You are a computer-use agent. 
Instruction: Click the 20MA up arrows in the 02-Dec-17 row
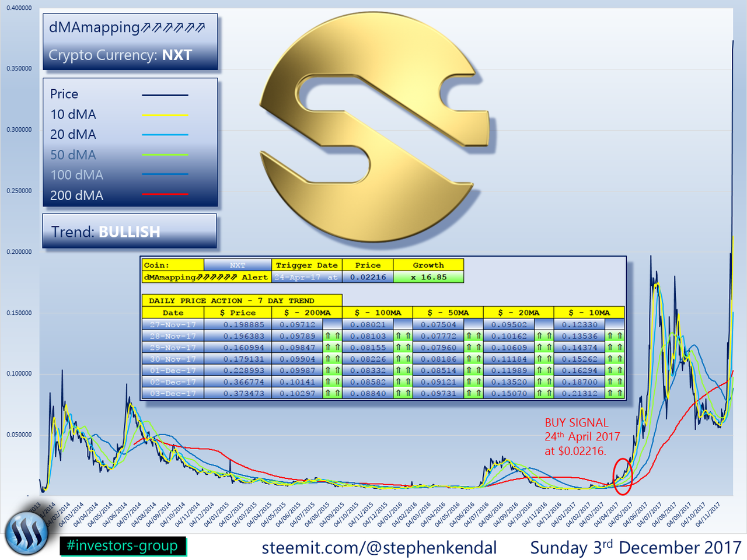(544, 382)
